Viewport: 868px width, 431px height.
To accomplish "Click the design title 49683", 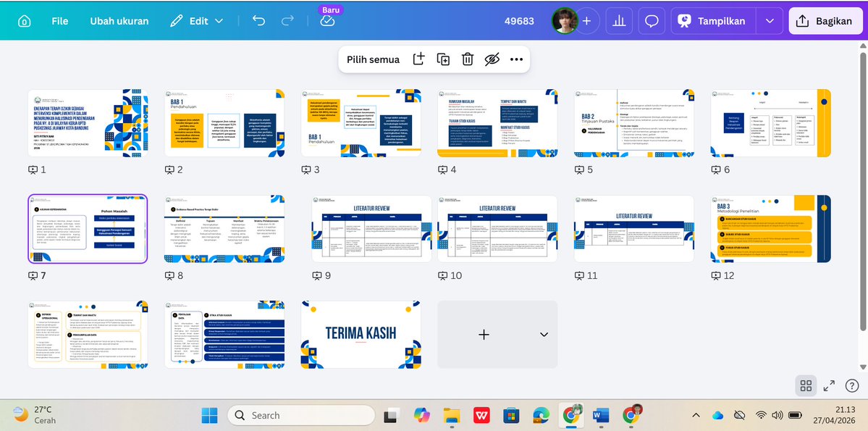I will coord(519,21).
